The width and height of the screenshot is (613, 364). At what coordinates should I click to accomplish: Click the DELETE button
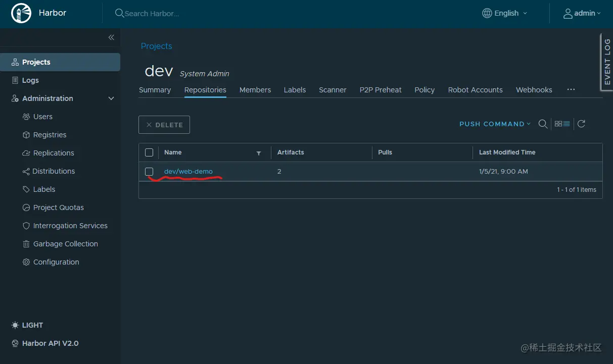coord(164,125)
